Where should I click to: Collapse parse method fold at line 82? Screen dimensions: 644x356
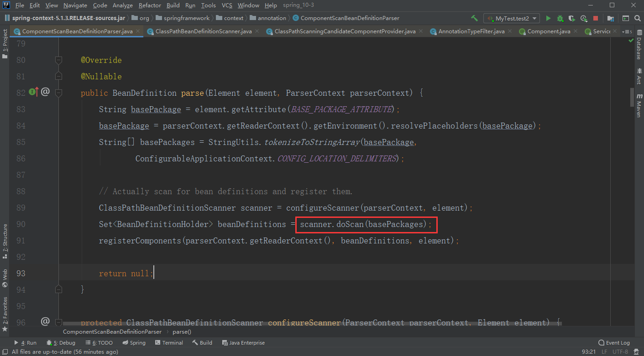click(x=58, y=93)
